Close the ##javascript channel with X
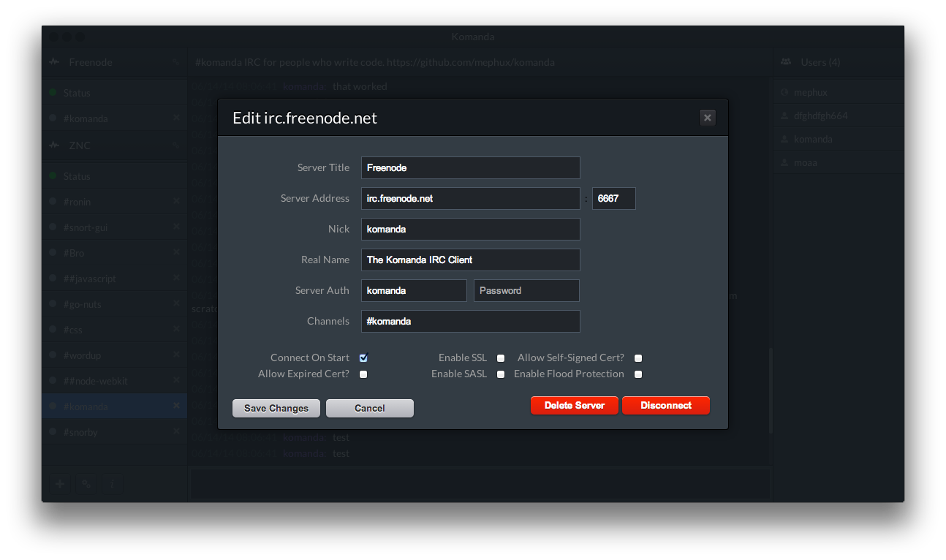This screenshot has height=560, width=946. pos(176,278)
